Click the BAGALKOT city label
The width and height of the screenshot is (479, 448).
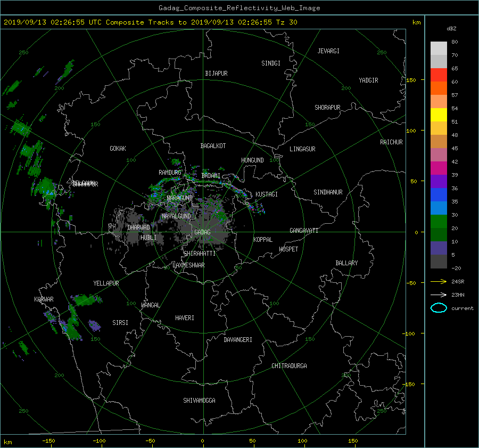click(x=213, y=146)
